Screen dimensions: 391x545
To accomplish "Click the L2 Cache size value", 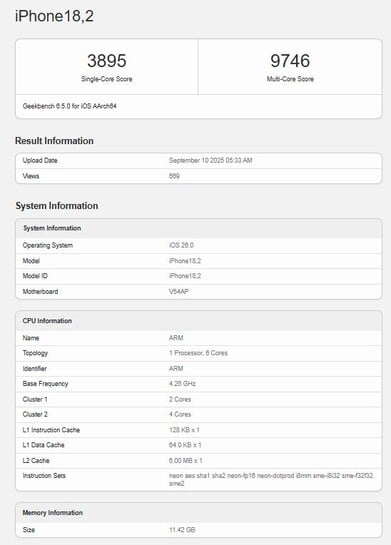I will coord(185,460).
